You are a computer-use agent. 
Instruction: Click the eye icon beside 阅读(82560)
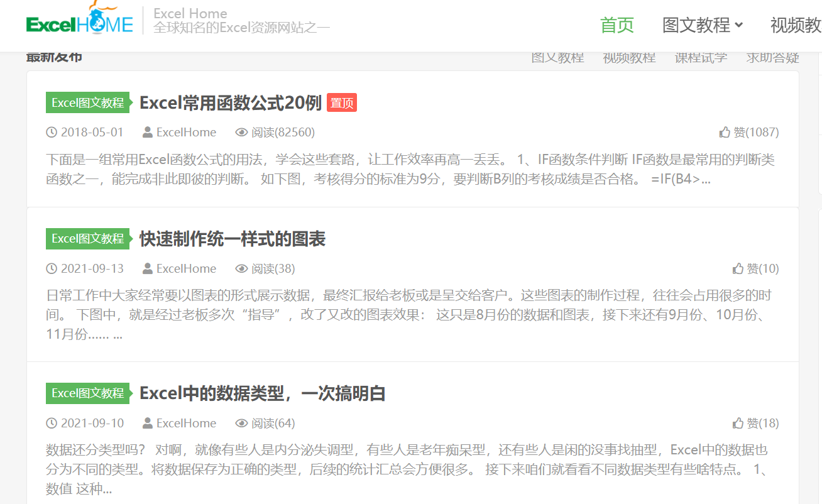[x=241, y=133]
